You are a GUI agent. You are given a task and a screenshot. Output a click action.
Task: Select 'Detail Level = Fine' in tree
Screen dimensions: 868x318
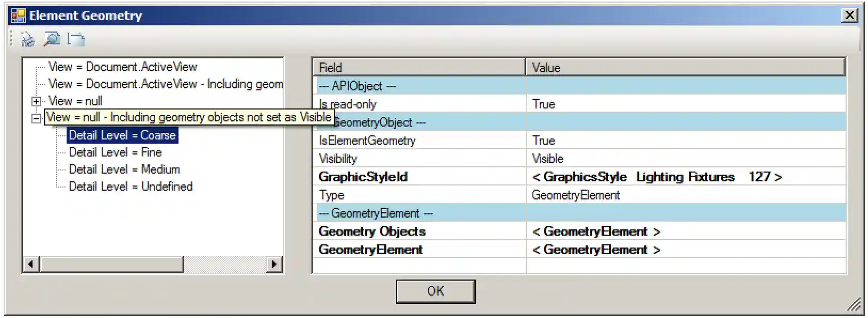(x=115, y=153)
